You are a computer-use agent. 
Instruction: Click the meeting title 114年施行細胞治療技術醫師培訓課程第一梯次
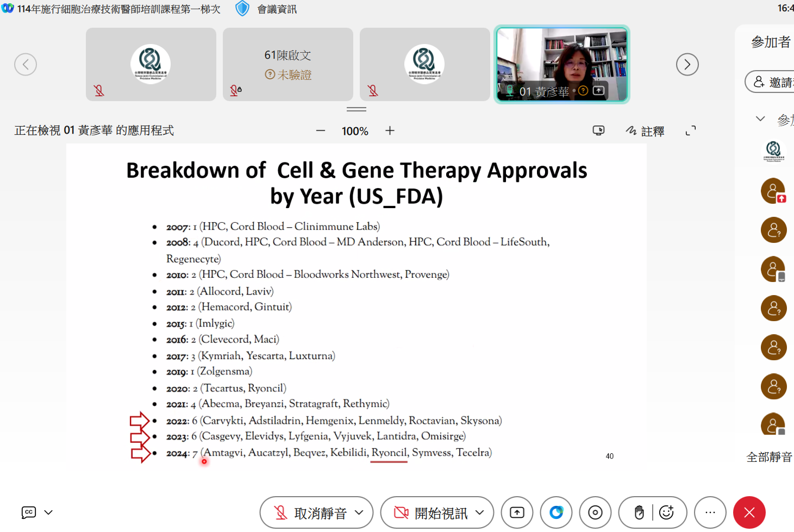click(119, 9)
